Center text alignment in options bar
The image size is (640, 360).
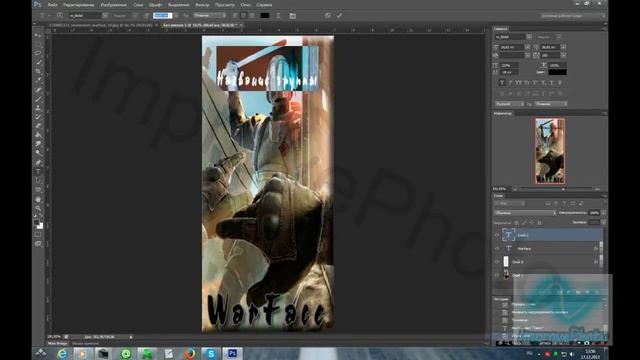point(244,16)
